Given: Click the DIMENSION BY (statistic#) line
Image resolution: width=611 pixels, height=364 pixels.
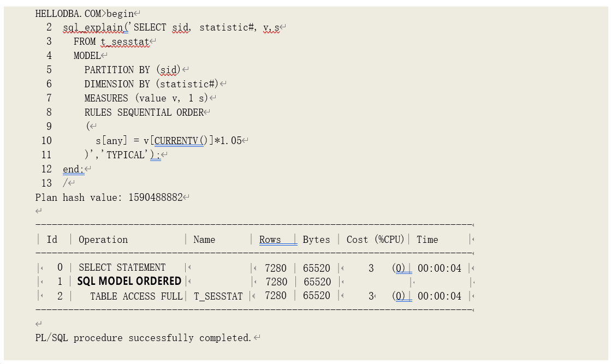Looking at the screenshot, I should 151,84.
